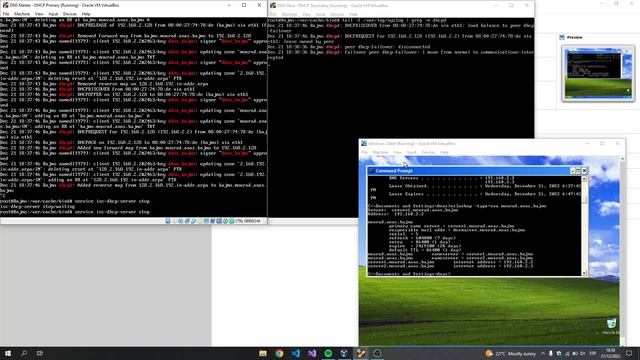Click 'tail -f /var/log/syslog' command line
The height and width of the screenshot is (360, 640).
[393, 20]
